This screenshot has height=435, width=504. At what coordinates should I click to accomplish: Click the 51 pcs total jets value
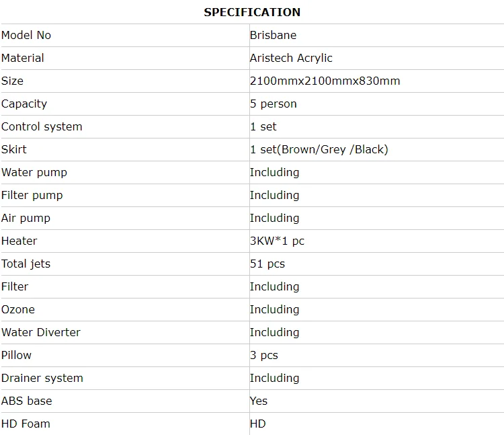point(267,264)
